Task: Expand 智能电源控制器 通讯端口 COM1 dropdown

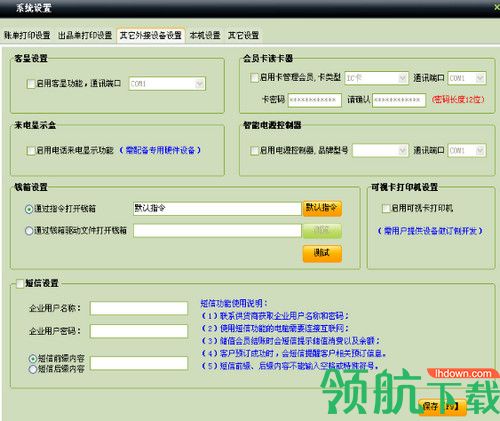Action: pyautogui.click(x=467, y=150)
